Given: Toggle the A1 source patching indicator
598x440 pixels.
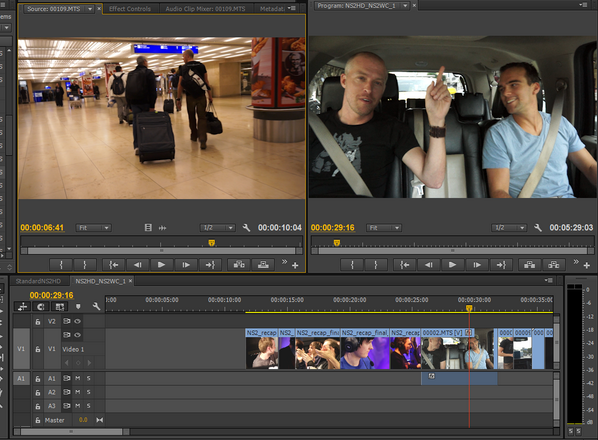Looking at the screenshot, I should pyautogui.click(x=21, y=378).
